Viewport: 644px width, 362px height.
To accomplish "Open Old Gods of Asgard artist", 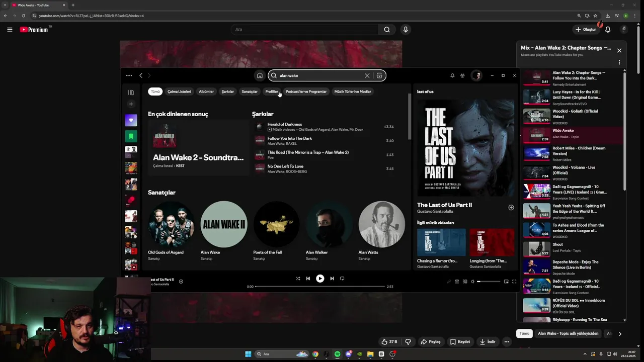I will pyautogui.click(x=171, y=231).
